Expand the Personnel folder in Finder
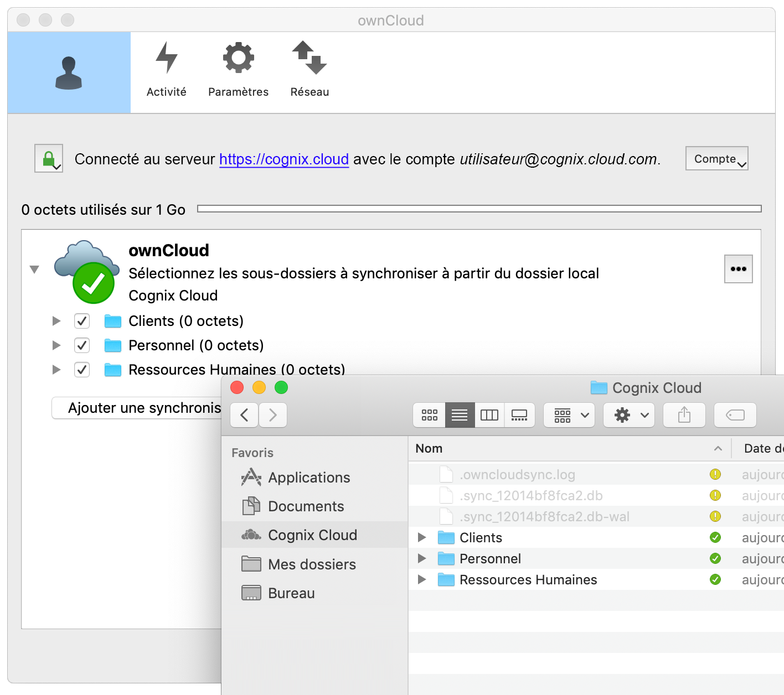Viewport: 784px width, 695px height. pos(422,558)
